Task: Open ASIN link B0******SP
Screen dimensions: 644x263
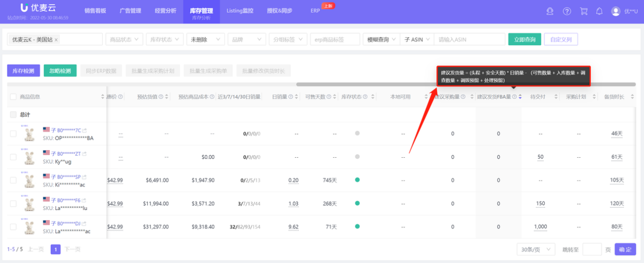Action: (x=69, y=177)
